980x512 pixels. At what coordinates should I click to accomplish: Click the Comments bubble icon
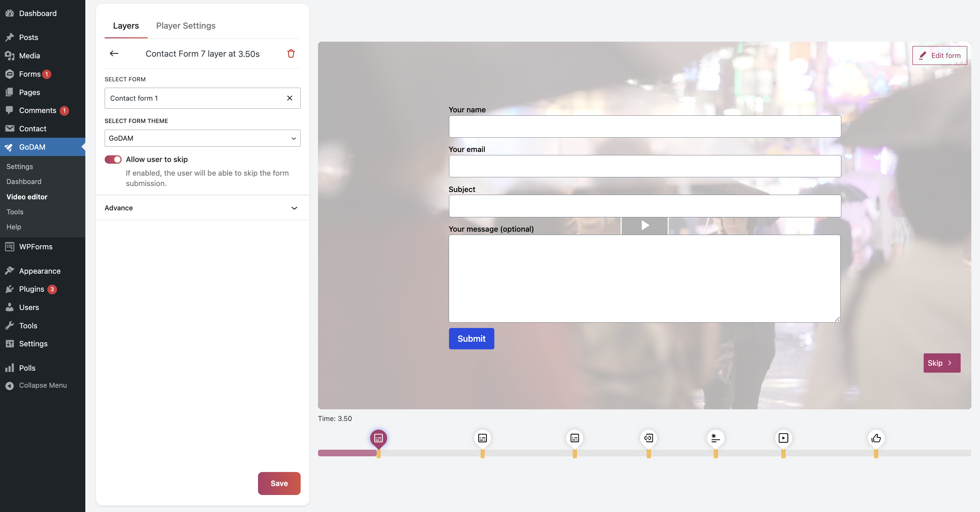tap(10, 110)
